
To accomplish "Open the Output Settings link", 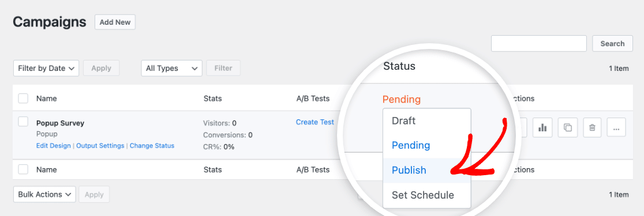I will click(100, 146).
